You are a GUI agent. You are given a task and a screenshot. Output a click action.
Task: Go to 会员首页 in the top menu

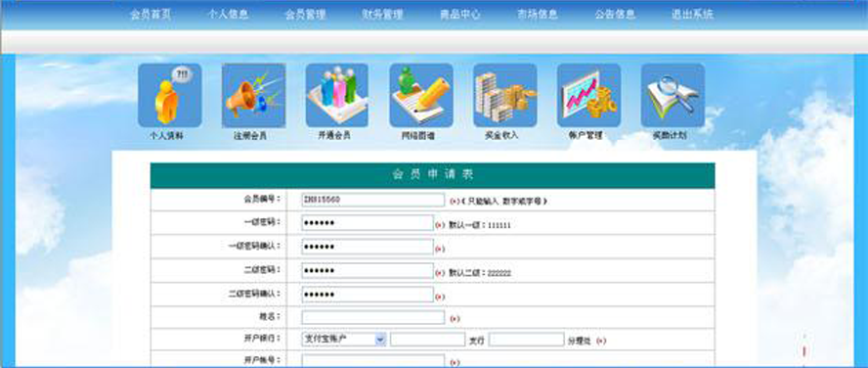(151, 15)
